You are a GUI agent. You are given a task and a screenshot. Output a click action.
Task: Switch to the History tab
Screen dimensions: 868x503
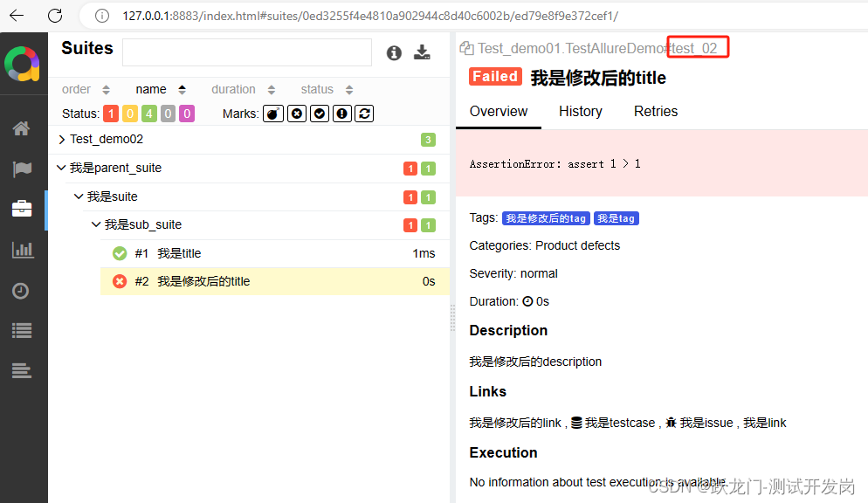(580, 111)
